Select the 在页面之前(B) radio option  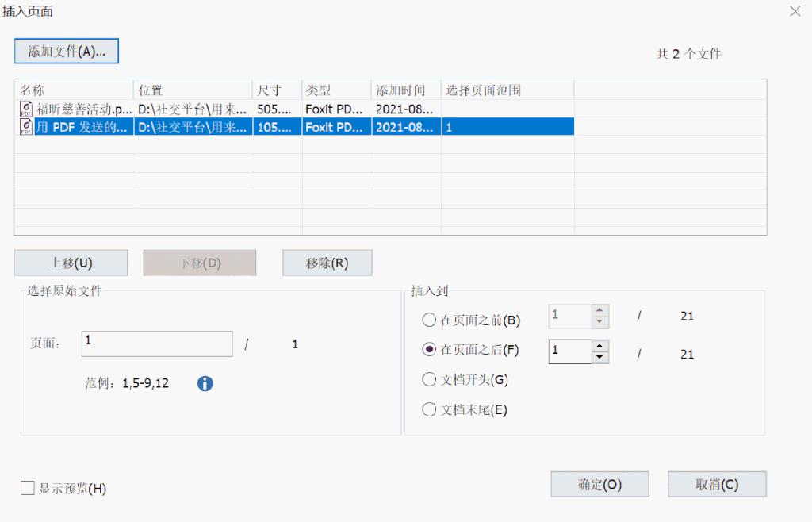(429, 320)
